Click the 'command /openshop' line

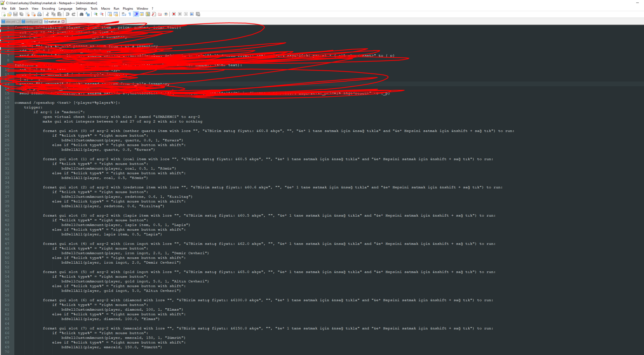(67, 103)
